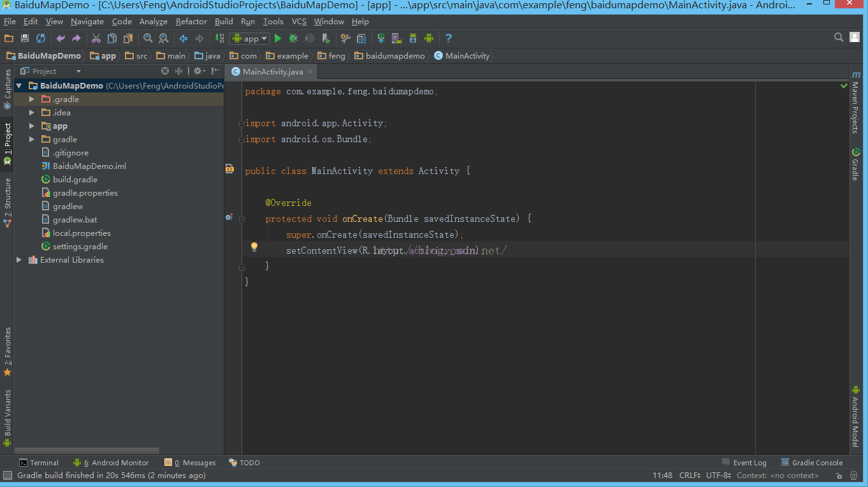Viewport: 868px width, 487px height.
Task: Open the Gradle Console
Action: click(811, 463)
